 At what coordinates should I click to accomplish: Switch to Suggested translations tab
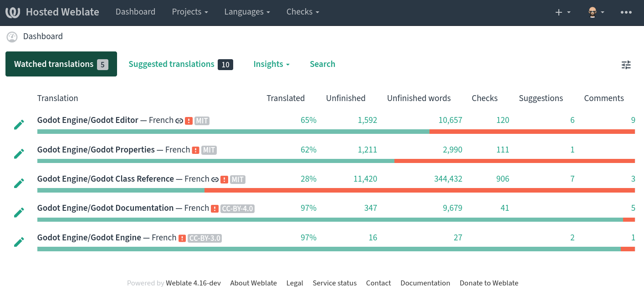click(181, 64)
